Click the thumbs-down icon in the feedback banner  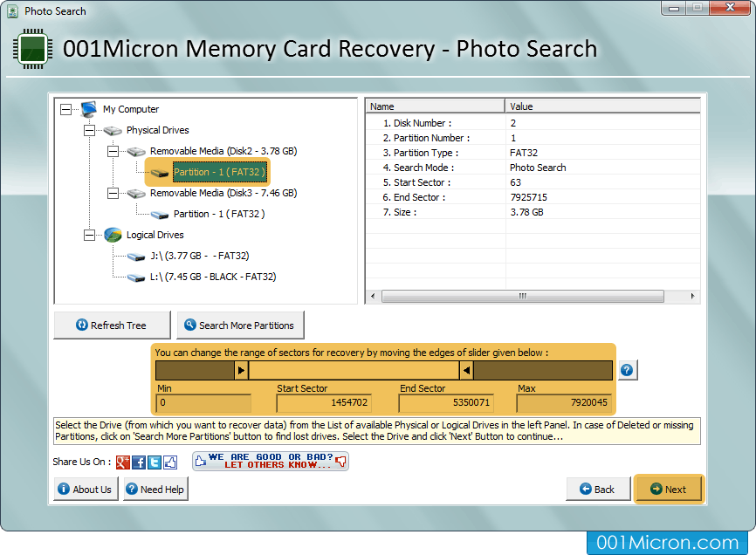pos(340,462)
